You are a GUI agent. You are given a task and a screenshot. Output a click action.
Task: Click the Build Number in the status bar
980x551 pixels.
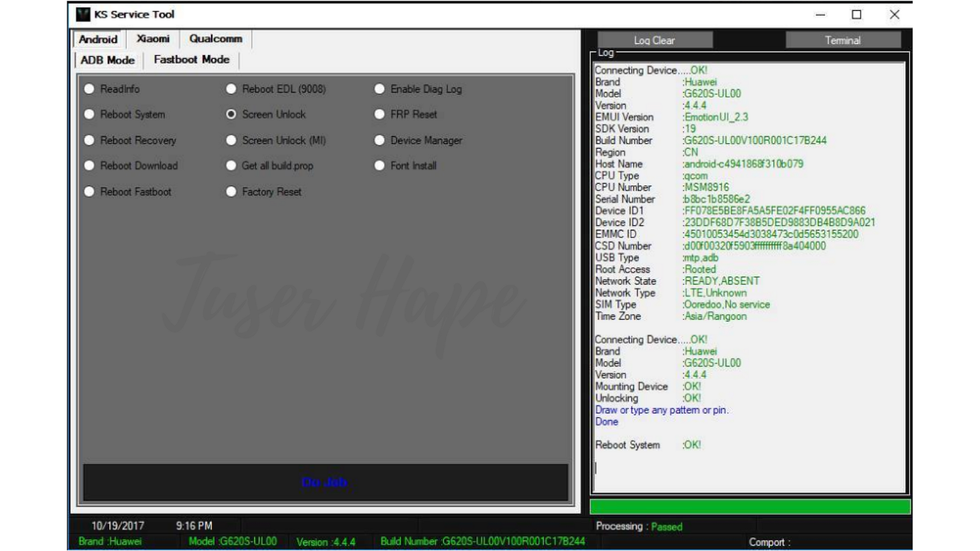tap(483, 541)
